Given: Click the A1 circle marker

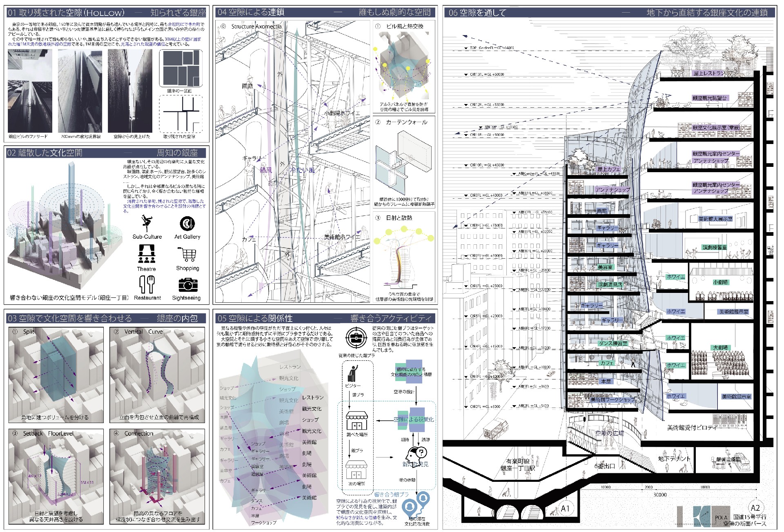Looking at the screenshot, I should pyautogui.click(x=565, y=509).
